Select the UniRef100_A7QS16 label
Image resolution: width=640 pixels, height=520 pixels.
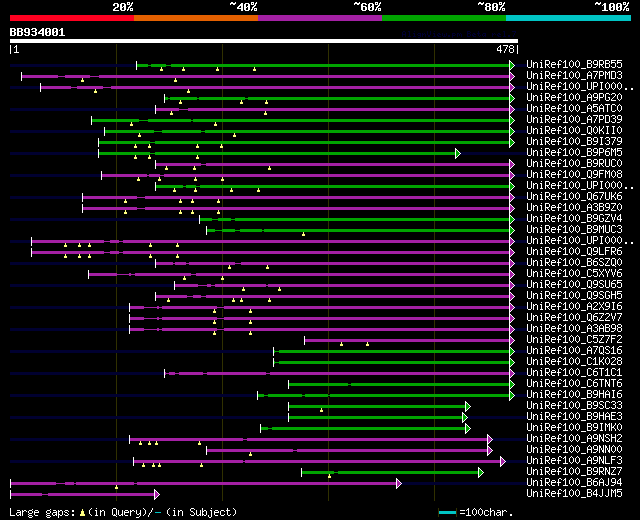(574, 351)
